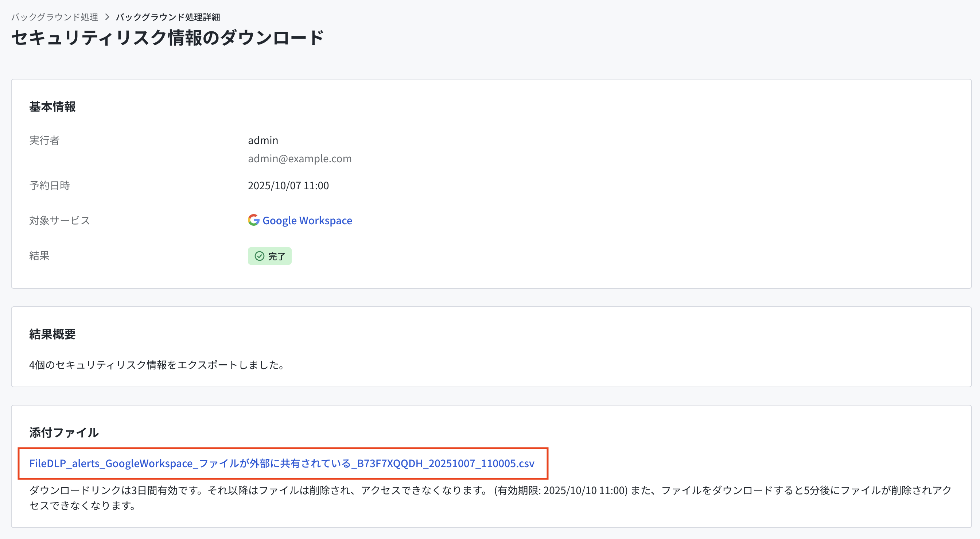Click the 4個のセキュリティリスク情報をエクスポートしました text
Image resolution: width=980 pixels, height=539 pixels.
(x=157, y=365)
